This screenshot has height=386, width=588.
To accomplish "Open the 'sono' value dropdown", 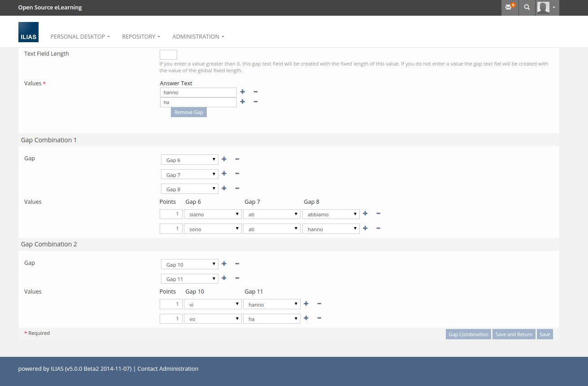I will point(213,229).
